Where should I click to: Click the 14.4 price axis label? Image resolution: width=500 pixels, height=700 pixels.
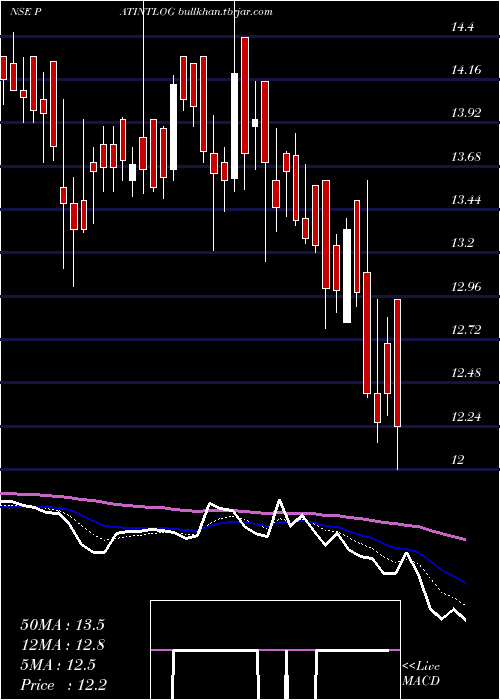coord(462,27)
